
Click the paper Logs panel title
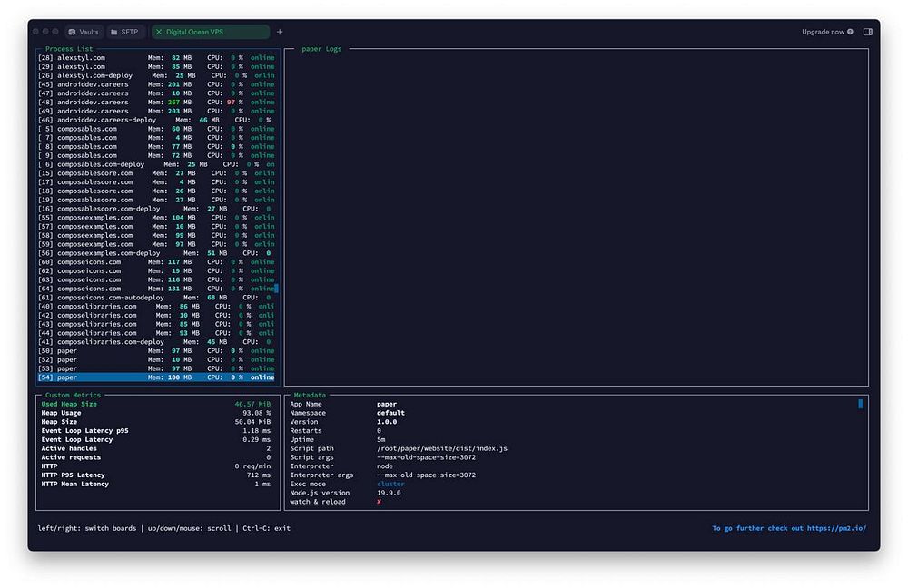point(321,49)
